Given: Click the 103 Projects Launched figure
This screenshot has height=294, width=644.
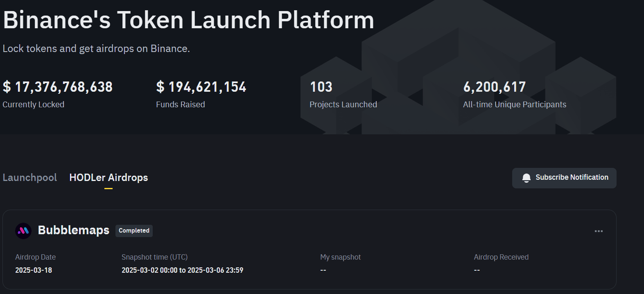Looking at the screenshot, I should point(321,87).
